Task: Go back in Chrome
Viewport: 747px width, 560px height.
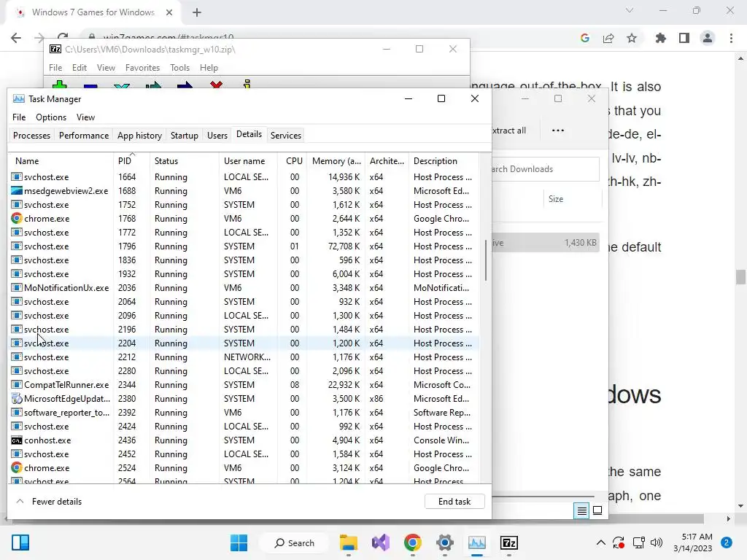Action: [16, 38]
